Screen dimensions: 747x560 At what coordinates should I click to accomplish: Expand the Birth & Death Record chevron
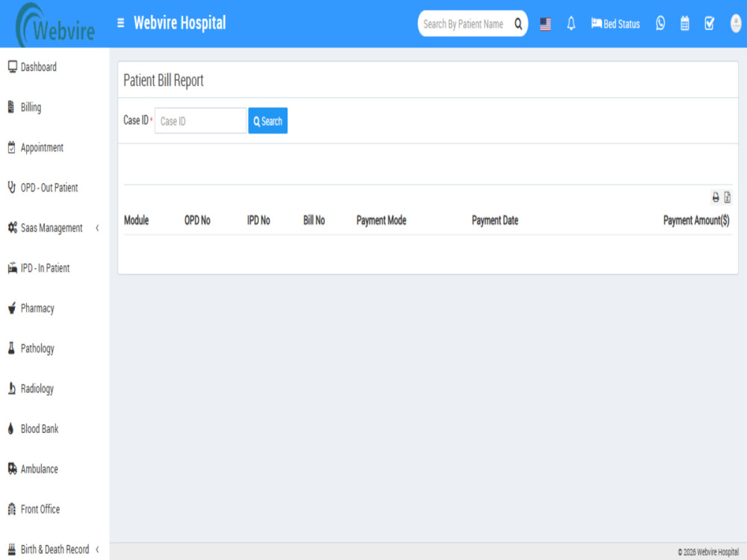pyautogui.click(x=97, y=550)
